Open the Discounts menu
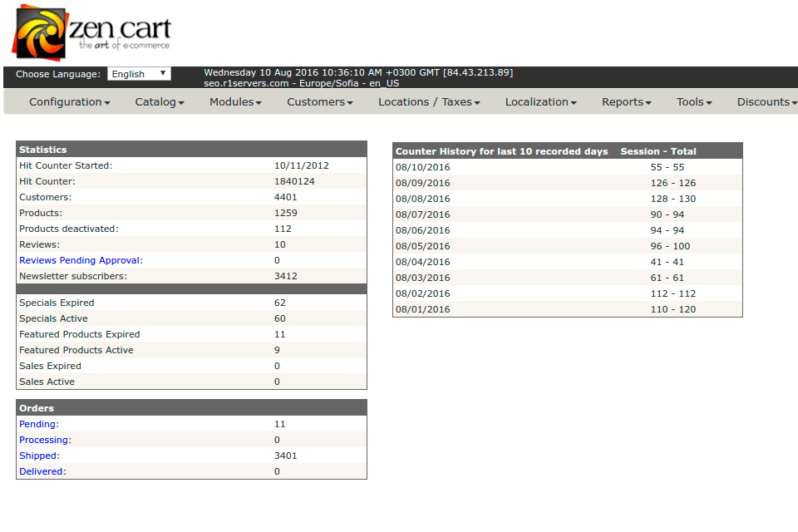Image resolution: width=798 pixels, height=532 pixels. click(766, 102)
